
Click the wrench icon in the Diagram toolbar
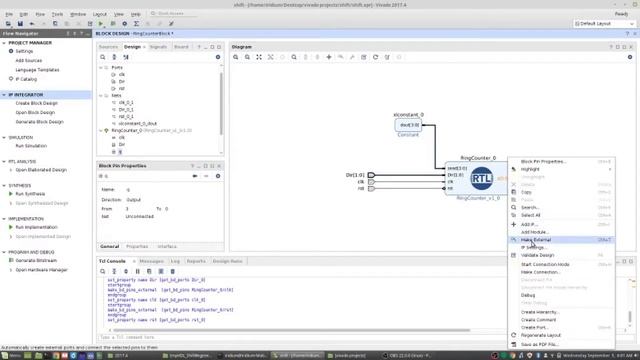pos(352,57)
